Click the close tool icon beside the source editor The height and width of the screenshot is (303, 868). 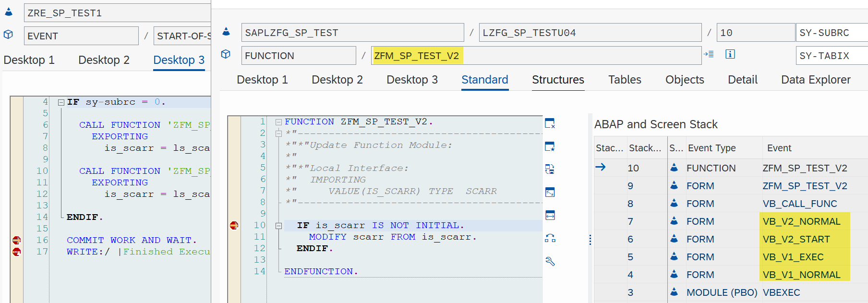(x=550, y=123)
